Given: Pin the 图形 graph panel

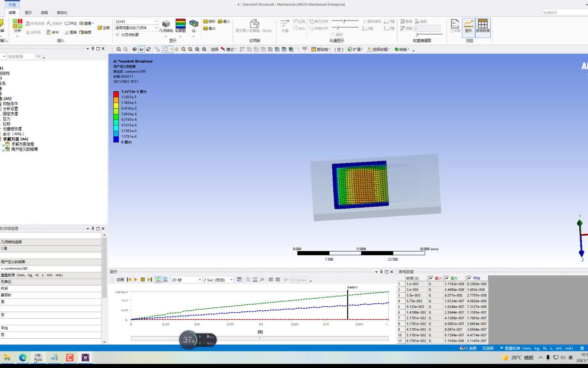Looking at the screenshot, I should [x=381, y=272].
